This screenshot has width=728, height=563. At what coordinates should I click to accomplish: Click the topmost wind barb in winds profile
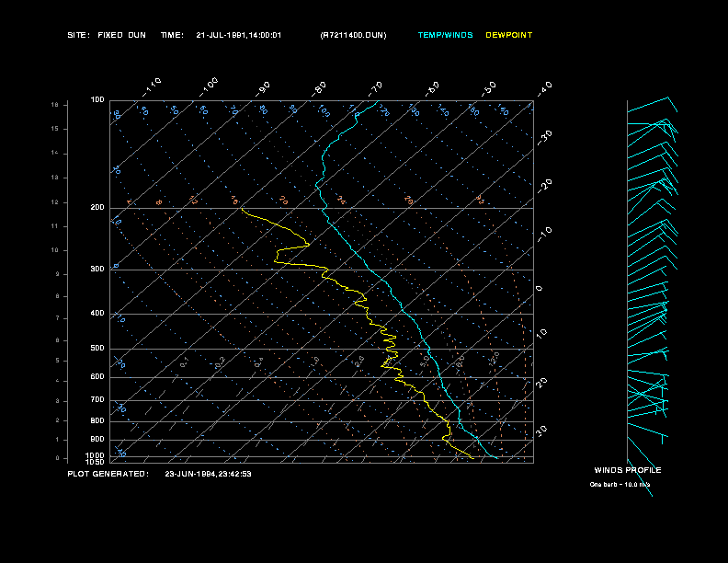point(653,105)
